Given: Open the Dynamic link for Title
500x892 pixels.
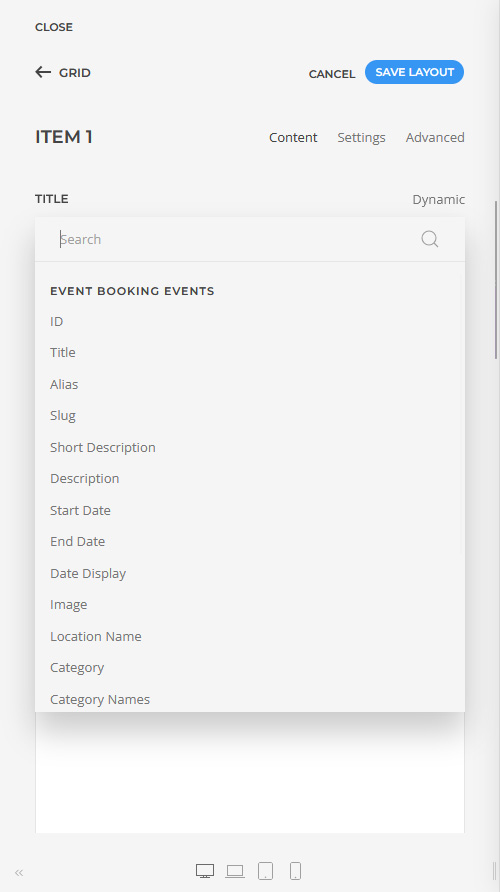Looking at the screenshot, I should [439, 200].
